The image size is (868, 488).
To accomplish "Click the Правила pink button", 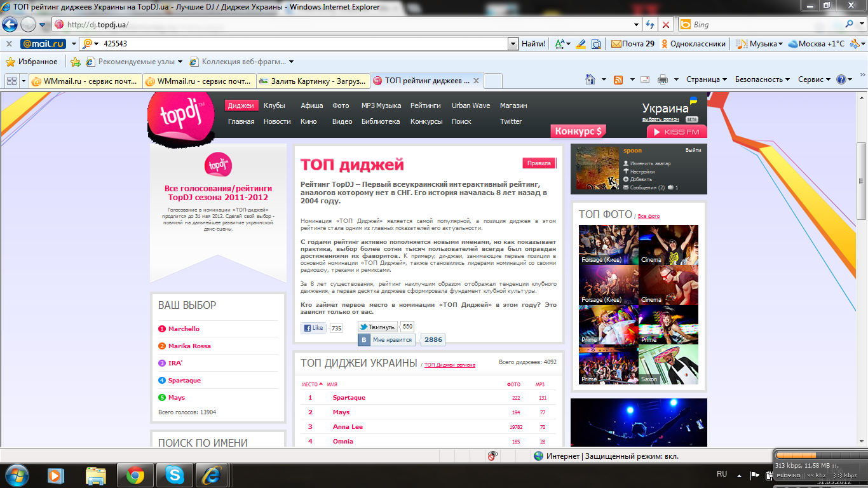I will coord(539,163).
